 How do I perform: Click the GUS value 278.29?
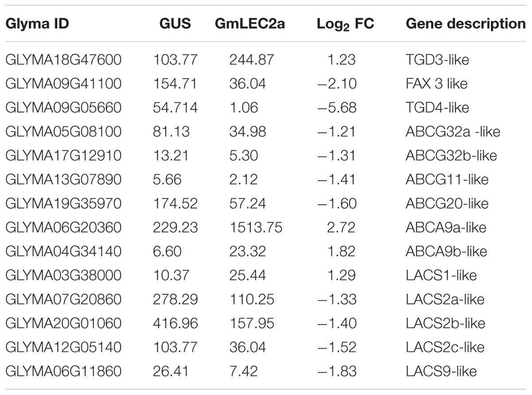176,299
